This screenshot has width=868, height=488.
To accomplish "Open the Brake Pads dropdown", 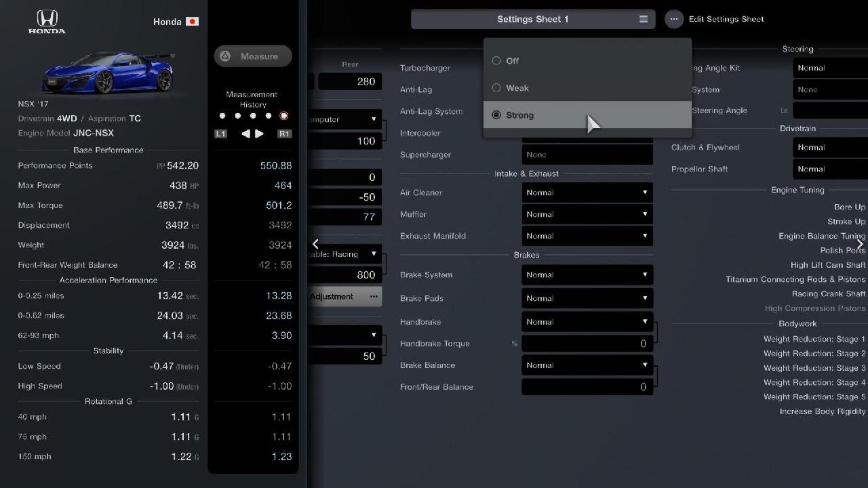I will 587,298.
